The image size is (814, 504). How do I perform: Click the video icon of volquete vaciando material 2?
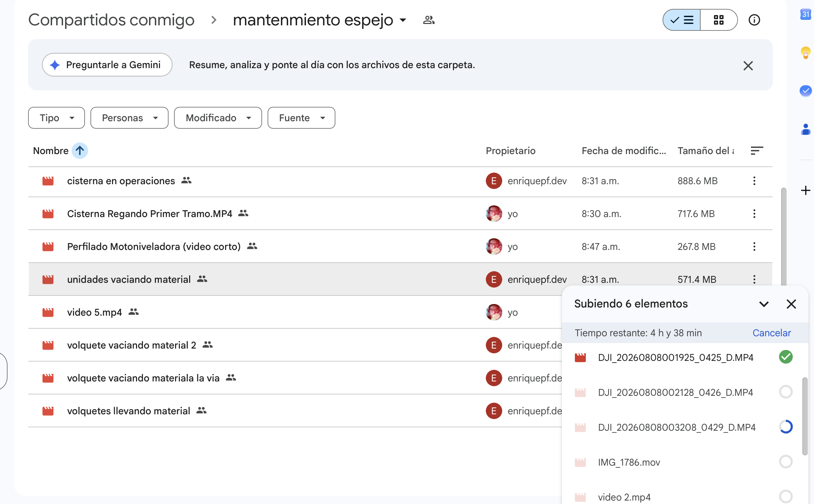tap(48, 345)
